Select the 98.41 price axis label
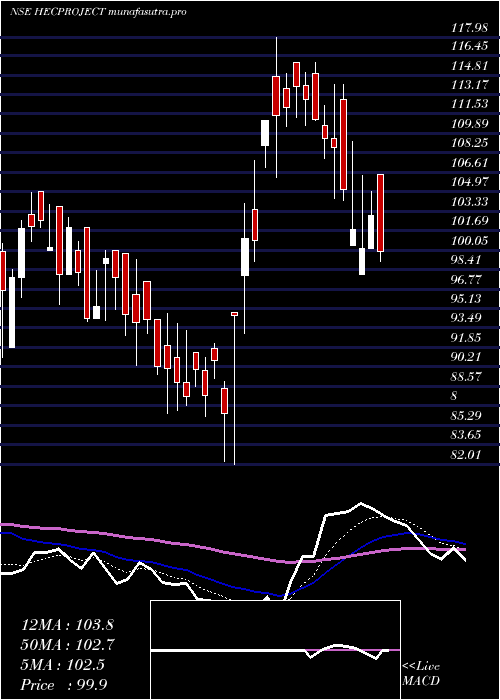Viewport: 500px width, 700px height. (467, 260)
